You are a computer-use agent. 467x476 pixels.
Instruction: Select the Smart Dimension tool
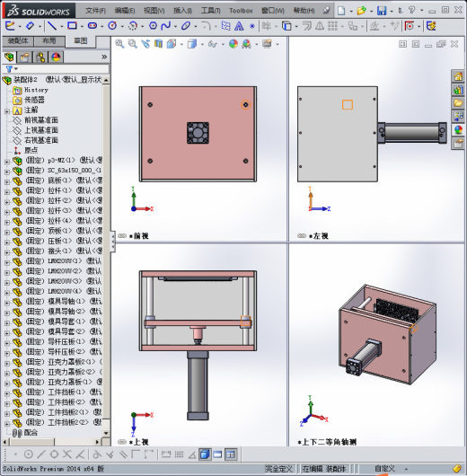coord(30,26)
